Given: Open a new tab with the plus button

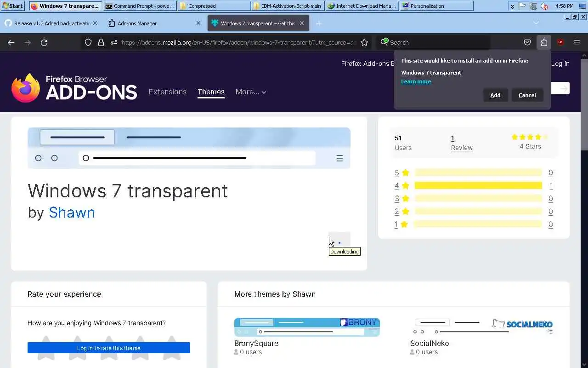Looking at the screenshot, I should 319,23.
